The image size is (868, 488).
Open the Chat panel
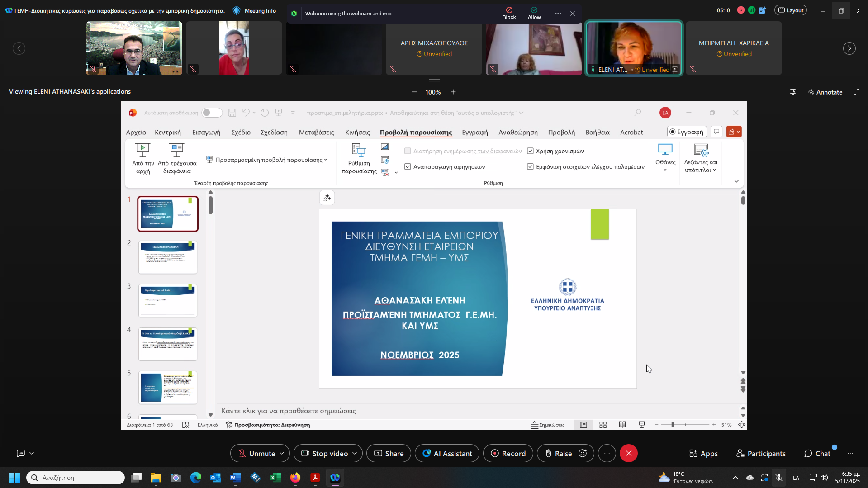[817, 453]
